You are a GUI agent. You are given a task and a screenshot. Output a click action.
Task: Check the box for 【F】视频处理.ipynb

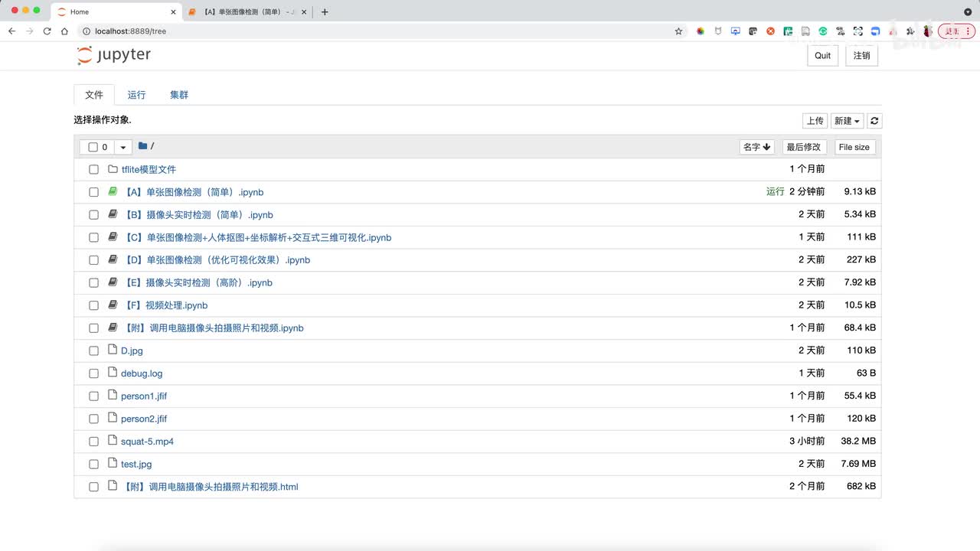pos(93,305)
